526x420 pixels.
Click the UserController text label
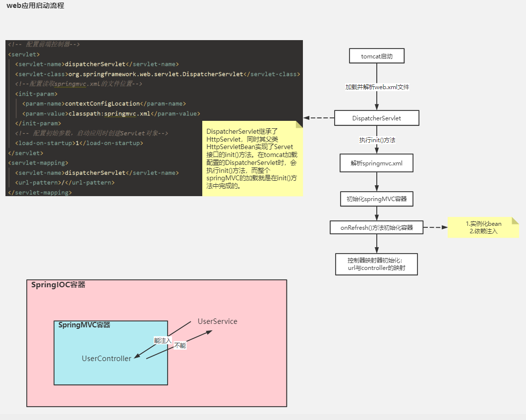pyautogui.click(x=106, y=358)
